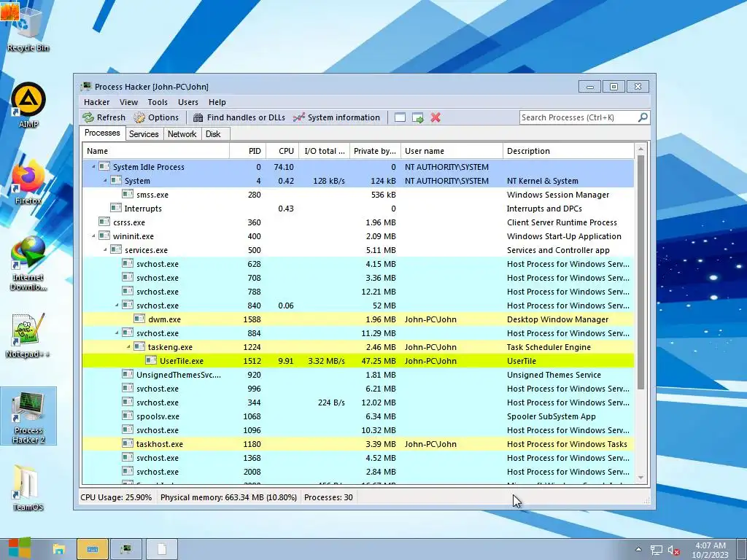This screenshot has width=747, height=560.
Task: Switch to the Services tab
Action: (x=144, y=134)
